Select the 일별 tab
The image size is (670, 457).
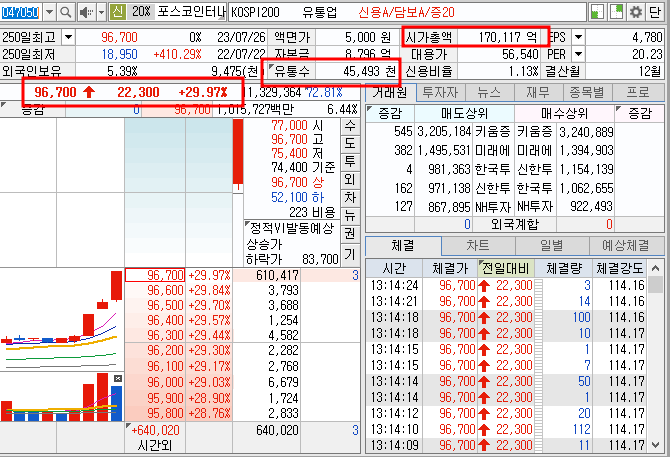[x=552, y=246]
